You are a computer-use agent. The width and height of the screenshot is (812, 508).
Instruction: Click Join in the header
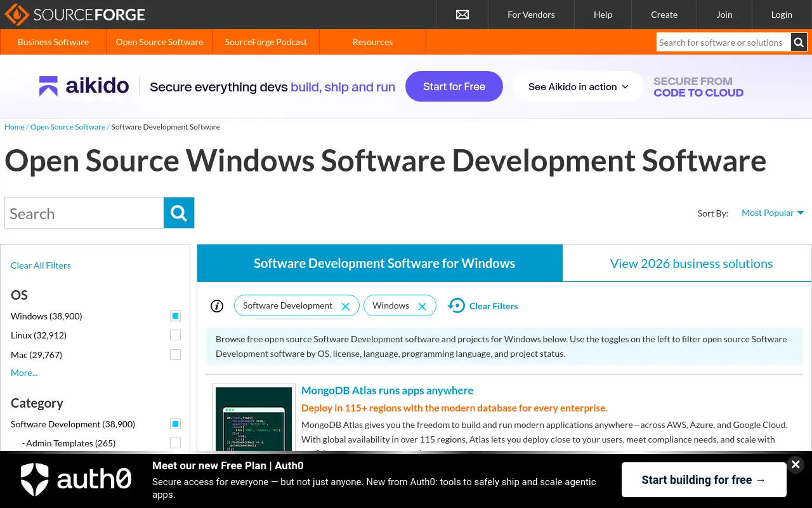(724, 15)
